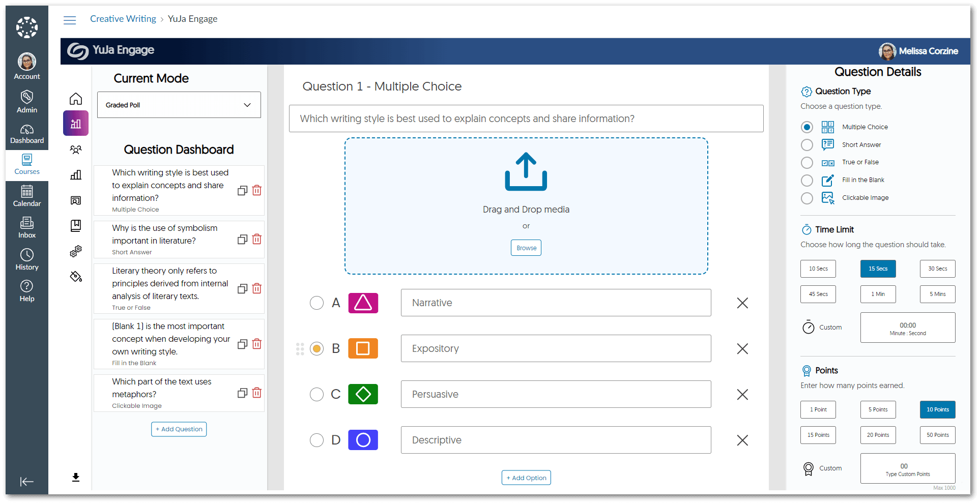Remove the Narrative answer option
The width and height of the screenshot is (980, 504).
(x=742, y=303)
